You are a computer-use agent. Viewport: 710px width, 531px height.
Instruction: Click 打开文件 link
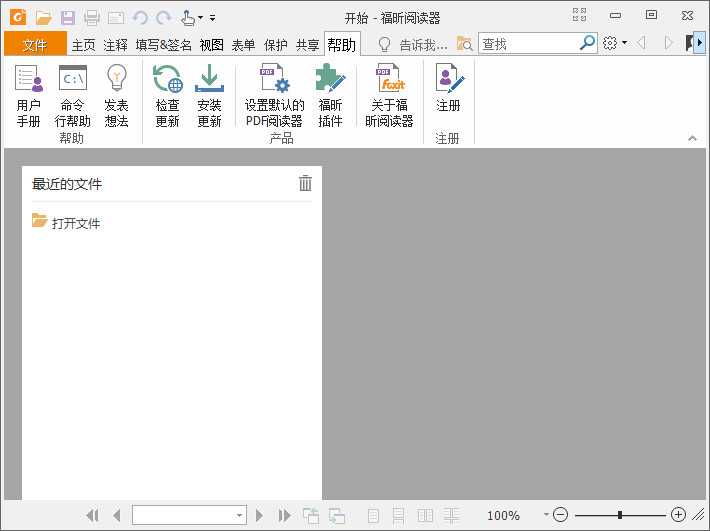[76, 223]
